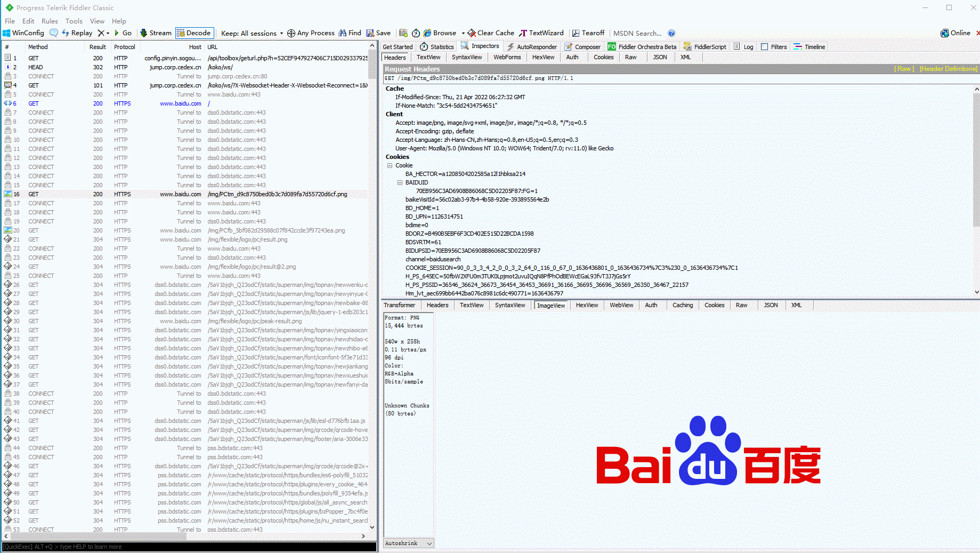Open the Browse dropdown arrow
The height and width of the screenshot is (553, 980).
pos(463,33)
